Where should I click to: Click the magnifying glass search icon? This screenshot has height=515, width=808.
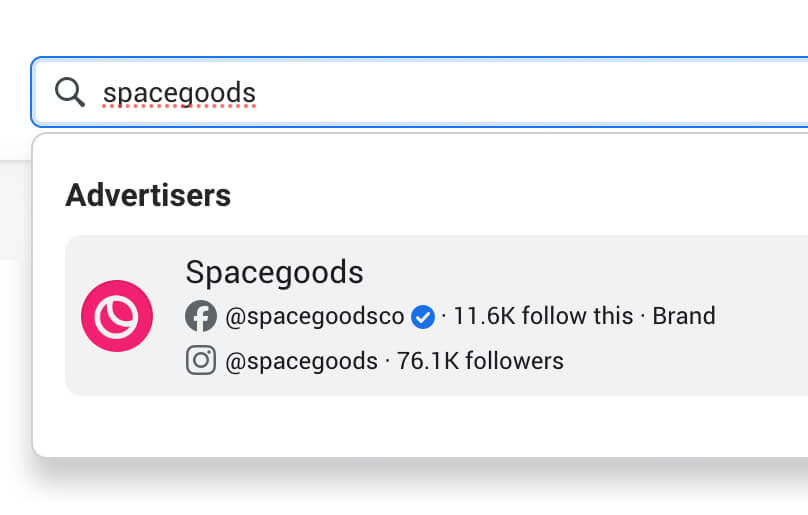[69, 92]
